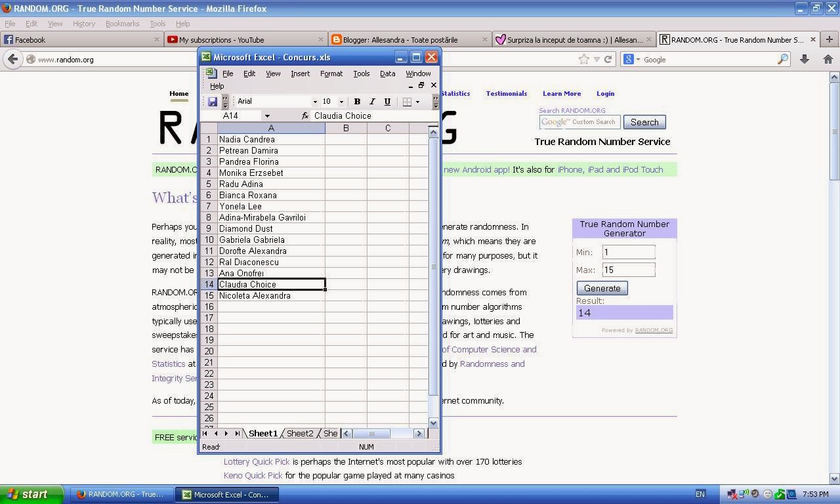Open the Font name dropdown showing Arial

pos(315,102)
